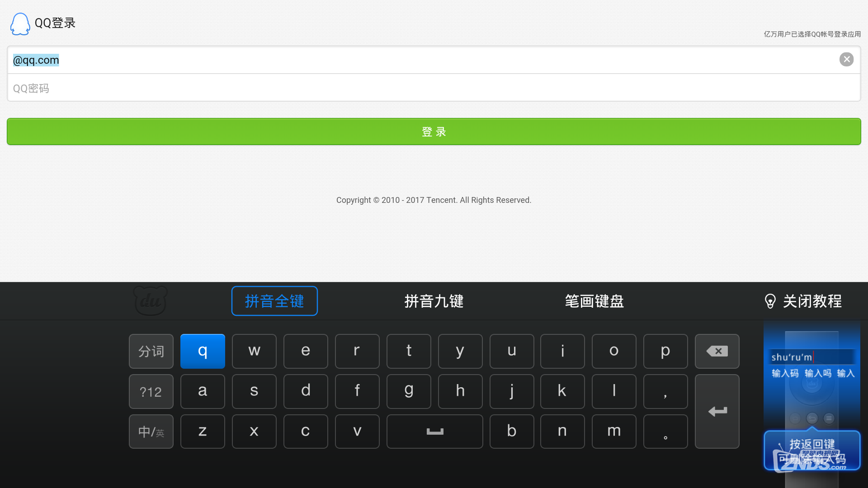
Task: Switch to ?12 symbols keyboard
Action: [x=151, y=391]
